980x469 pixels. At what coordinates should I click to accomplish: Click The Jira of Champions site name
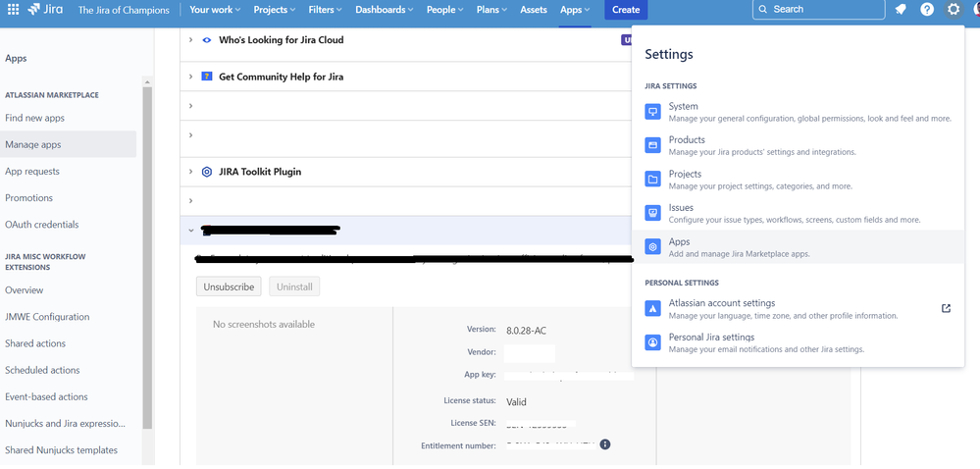124,10
